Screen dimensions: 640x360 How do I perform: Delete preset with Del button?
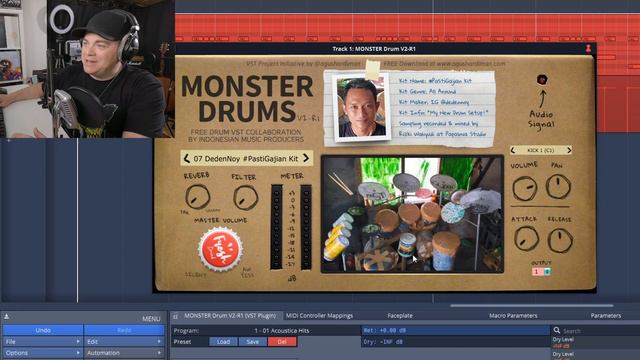click(282, 342)
